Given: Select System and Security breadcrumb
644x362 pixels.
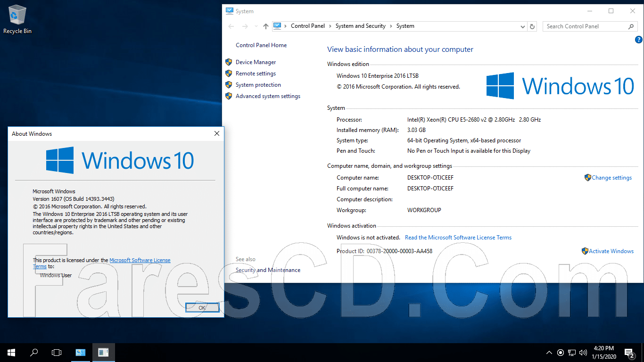Looking at the screenshot, I should (x=361, y=26).
